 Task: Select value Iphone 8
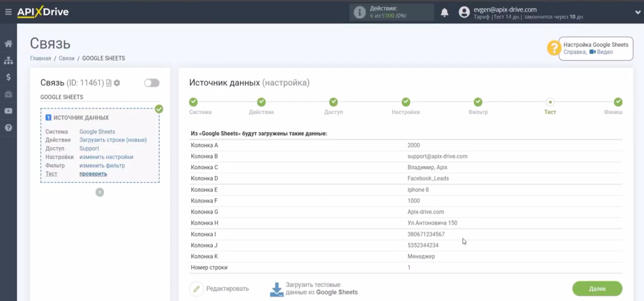[x=418, y=190]
